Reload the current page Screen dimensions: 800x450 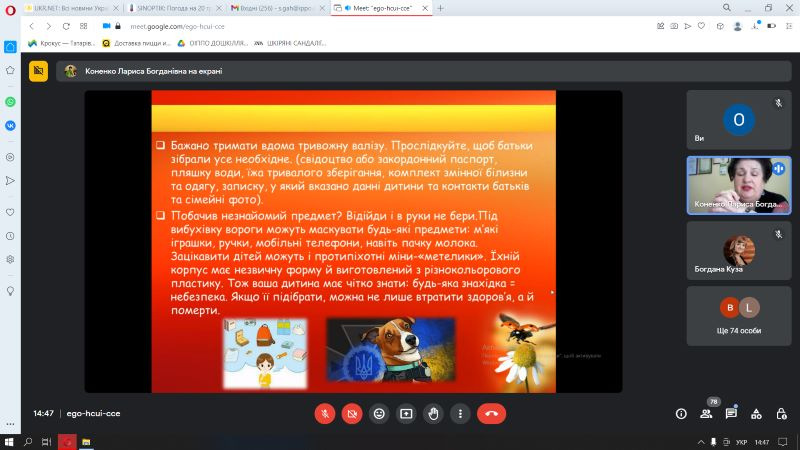(66, 26)
